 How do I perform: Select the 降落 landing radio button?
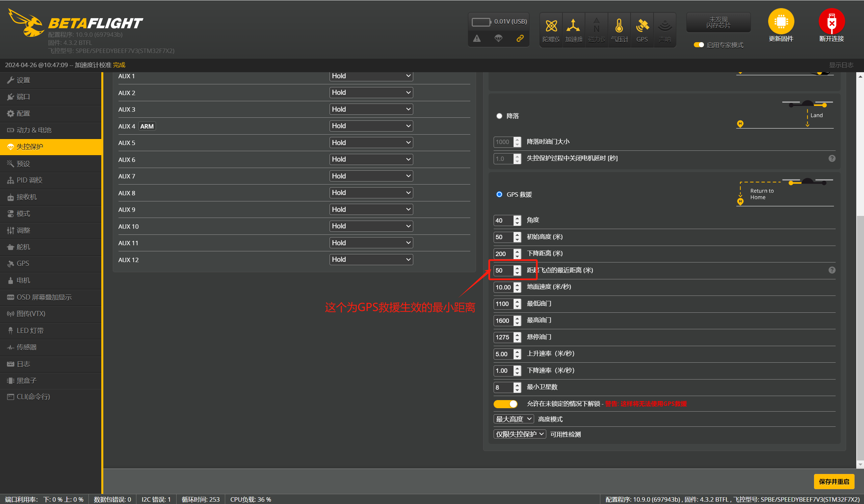point(499,116)
